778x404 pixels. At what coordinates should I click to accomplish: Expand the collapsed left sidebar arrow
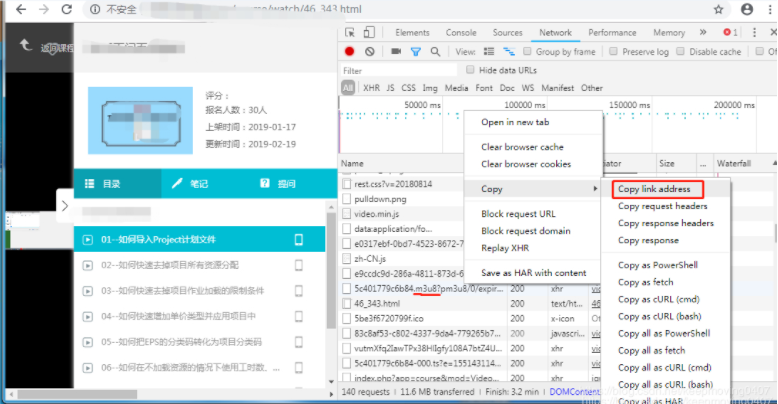(64, 206)
